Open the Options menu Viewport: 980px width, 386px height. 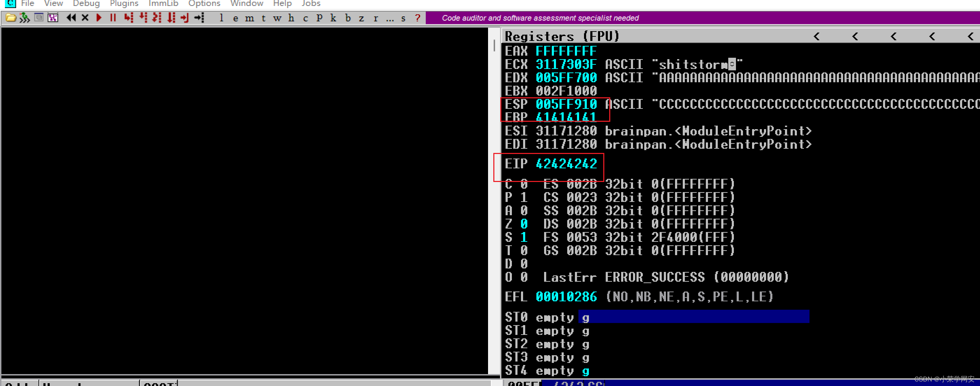204,3
